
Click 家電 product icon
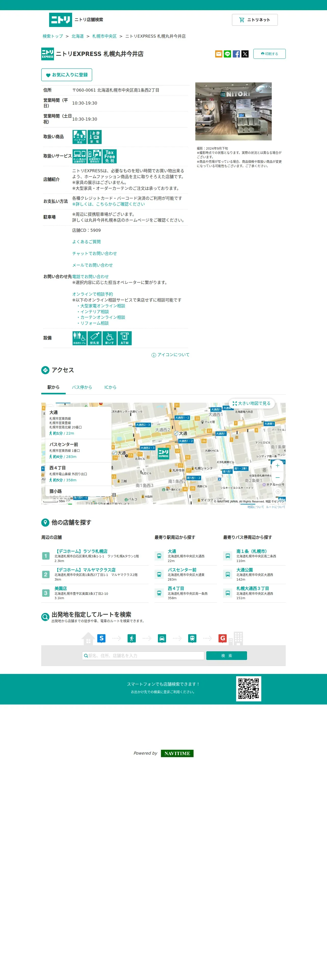point(94,137)
